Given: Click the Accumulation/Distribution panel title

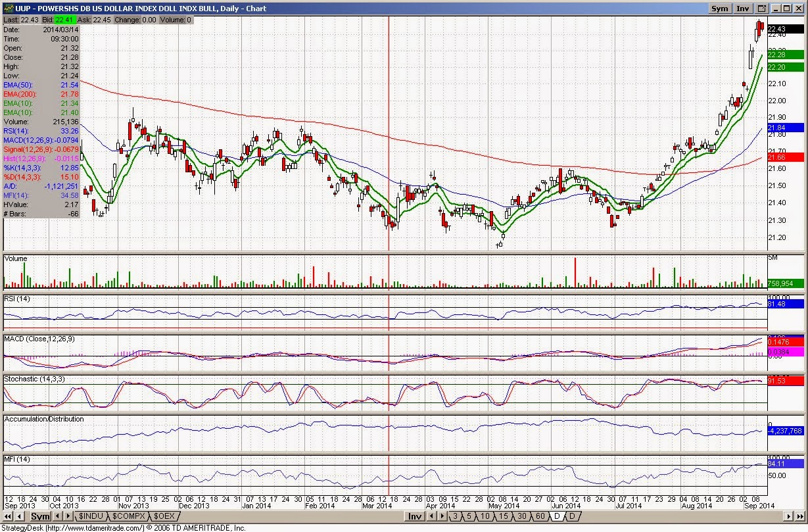Looking at the screenshot, I should tap(44, 419).
